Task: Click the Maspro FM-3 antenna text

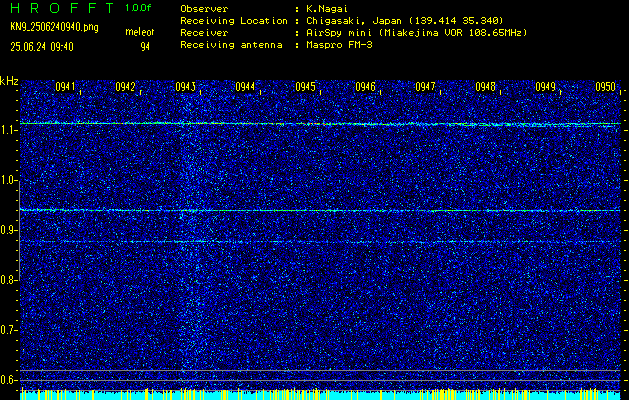Action: coord(339,45)
